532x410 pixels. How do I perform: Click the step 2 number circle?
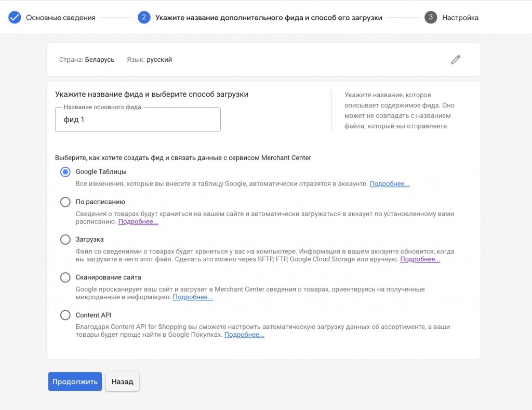coord(144,17)
